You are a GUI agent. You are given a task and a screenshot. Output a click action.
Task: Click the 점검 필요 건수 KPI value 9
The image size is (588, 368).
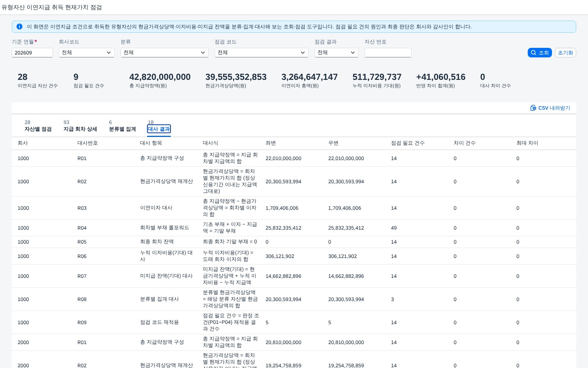click(x=76, y=77)
